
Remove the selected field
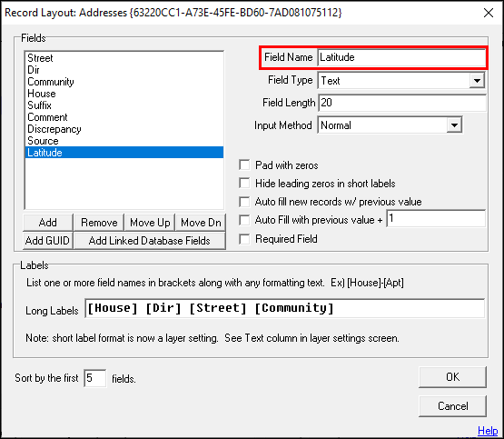click(99, 223)
